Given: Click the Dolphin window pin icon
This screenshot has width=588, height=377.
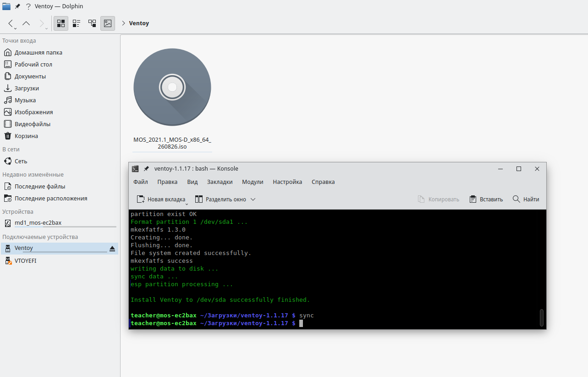Looking at the screenshot, I should pos(17,6).
